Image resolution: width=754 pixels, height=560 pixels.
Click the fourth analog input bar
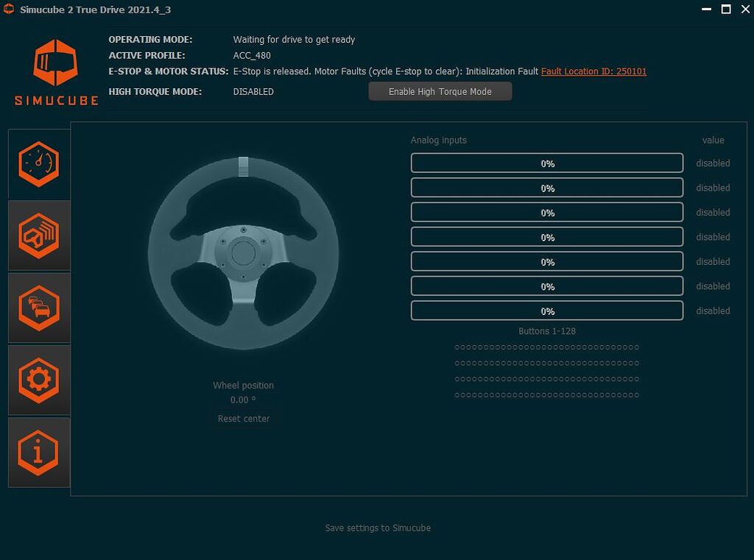click(x=546, y=237)
